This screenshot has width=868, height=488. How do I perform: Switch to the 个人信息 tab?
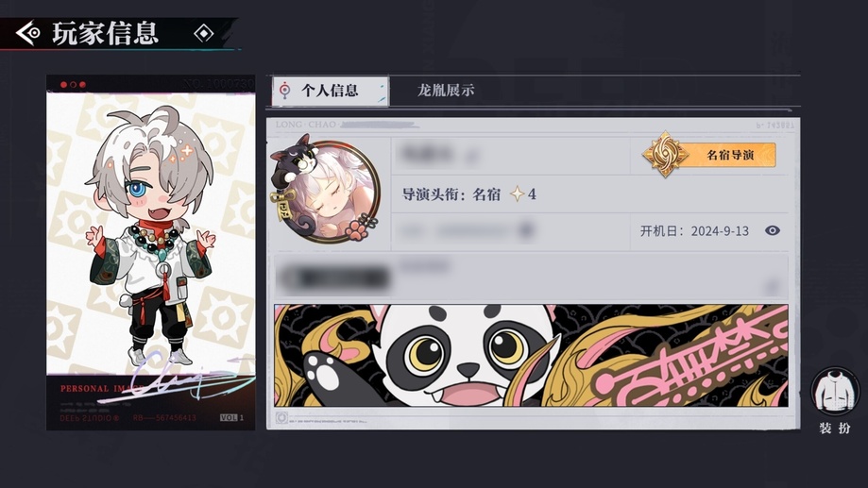[331, 91]
